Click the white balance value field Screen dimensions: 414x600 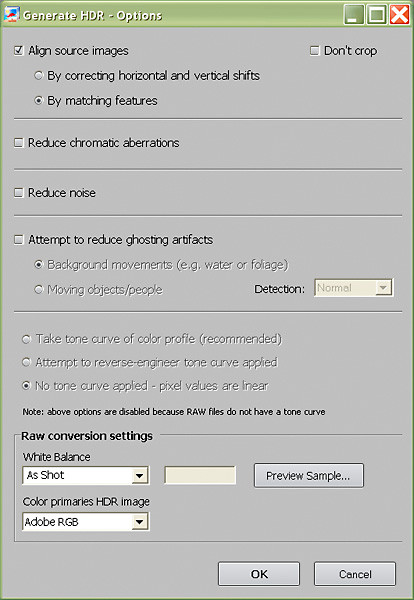pyautogui.click(x=200, y=475)
